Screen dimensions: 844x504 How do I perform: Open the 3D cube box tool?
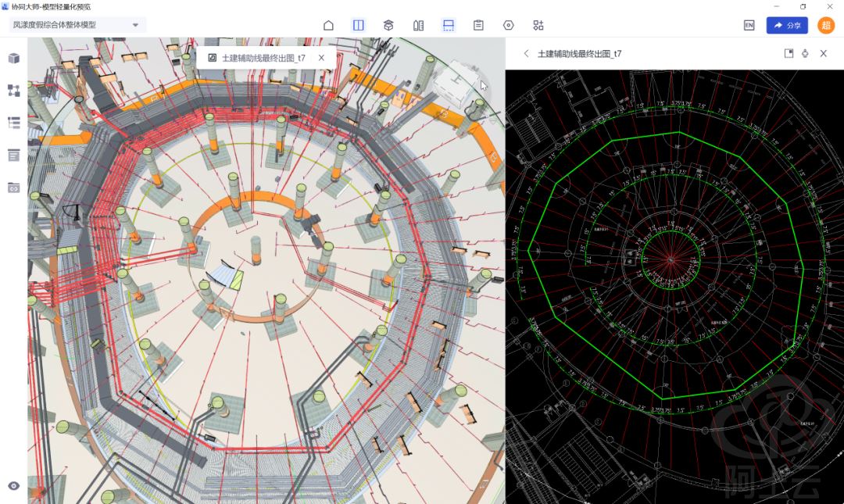coord(388,25)
